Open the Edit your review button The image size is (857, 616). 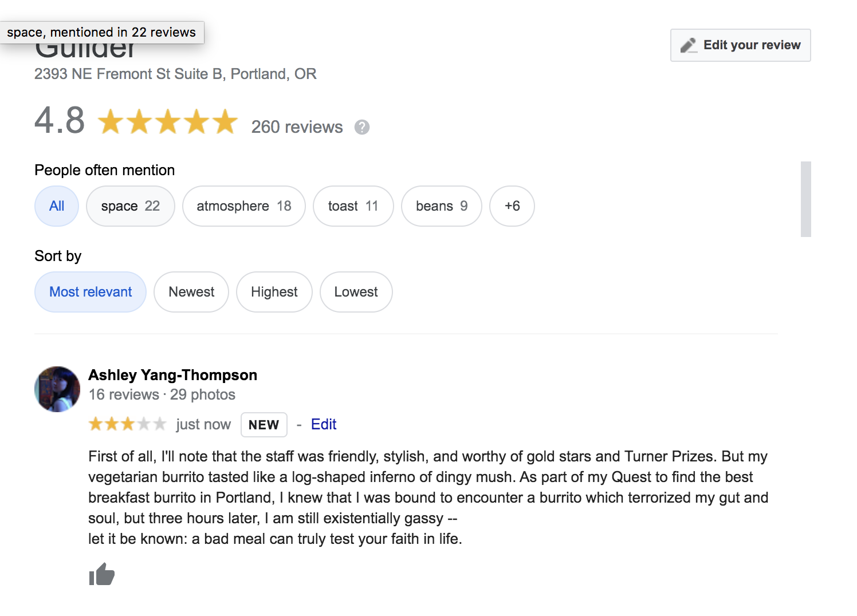[x=740, y=45]
